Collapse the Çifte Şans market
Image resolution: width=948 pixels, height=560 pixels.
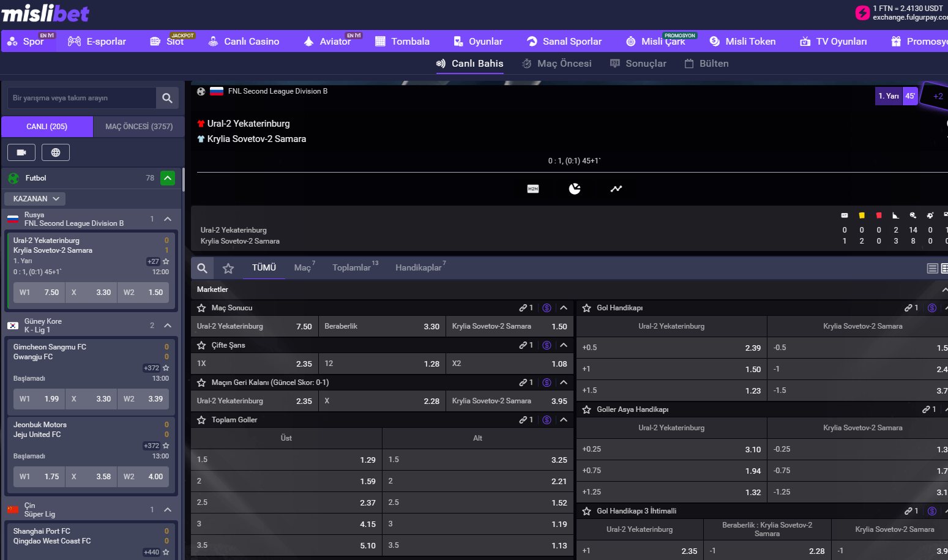pos(564,345)
